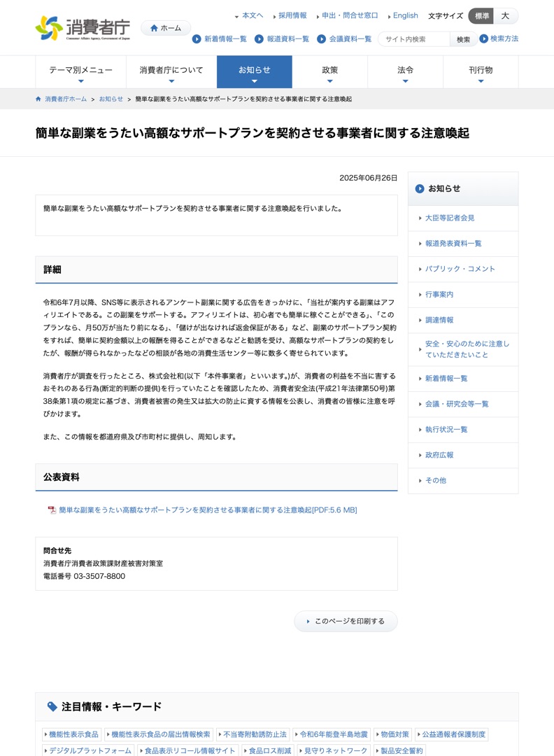Click the phone number 03-3507-8800
The width and height of the screenshot is (554, 756).
point(99,576)
